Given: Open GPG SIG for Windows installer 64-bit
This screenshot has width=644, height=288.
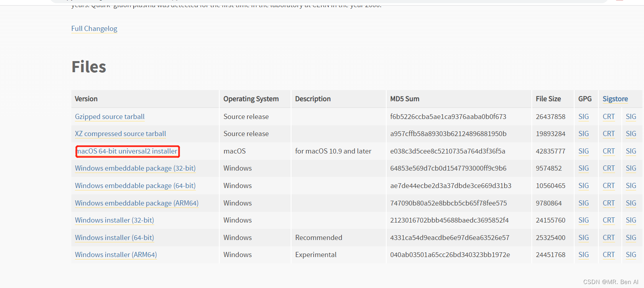Looking at the screenshot, I should pyautogui.click(x=583, y=238).
